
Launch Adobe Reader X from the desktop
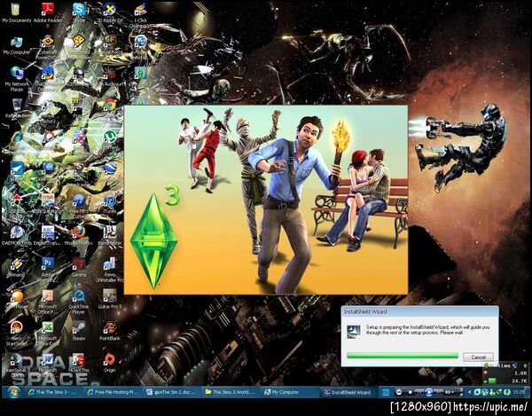point(48,13)
